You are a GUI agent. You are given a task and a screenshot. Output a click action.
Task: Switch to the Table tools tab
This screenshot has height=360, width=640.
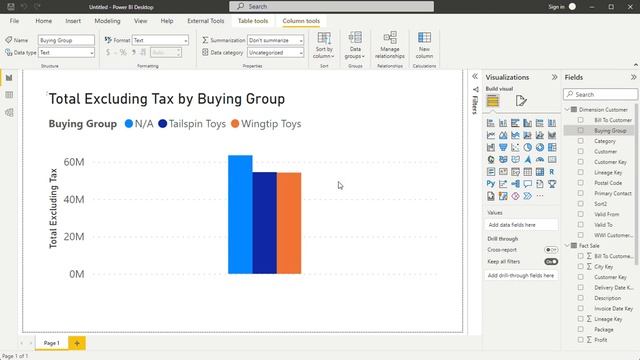tap(253, 21)
